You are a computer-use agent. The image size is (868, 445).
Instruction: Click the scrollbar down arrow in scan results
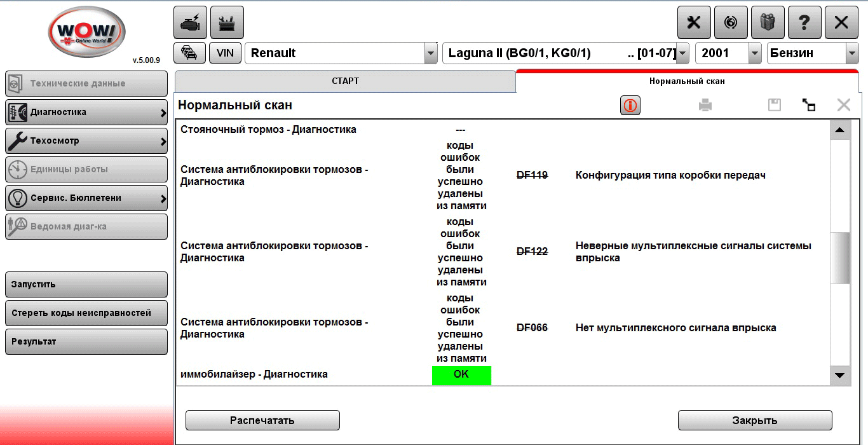[x=840, y=376]
